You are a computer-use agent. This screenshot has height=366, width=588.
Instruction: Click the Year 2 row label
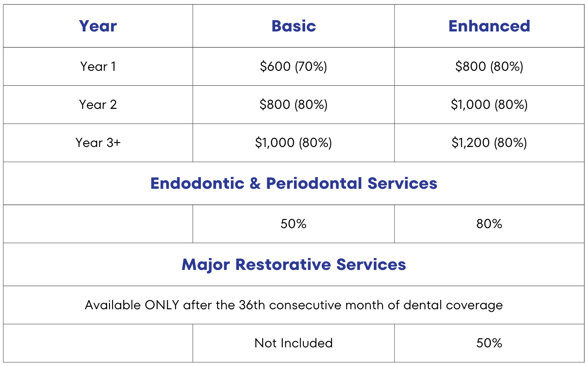(98, 104)
